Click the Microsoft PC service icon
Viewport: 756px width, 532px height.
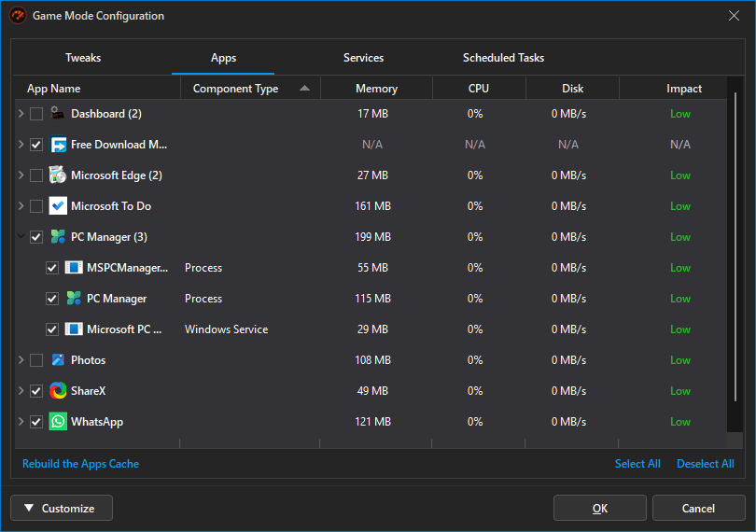[74, 329]
